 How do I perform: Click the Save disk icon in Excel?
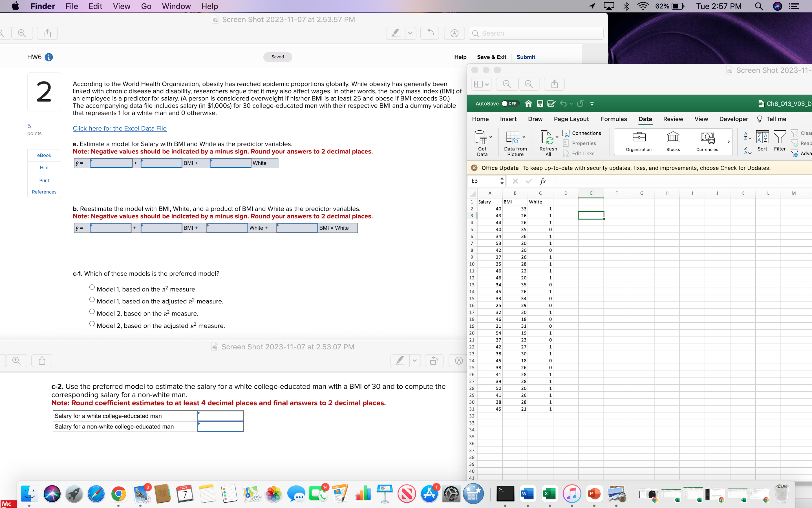[x=540, y=104]
